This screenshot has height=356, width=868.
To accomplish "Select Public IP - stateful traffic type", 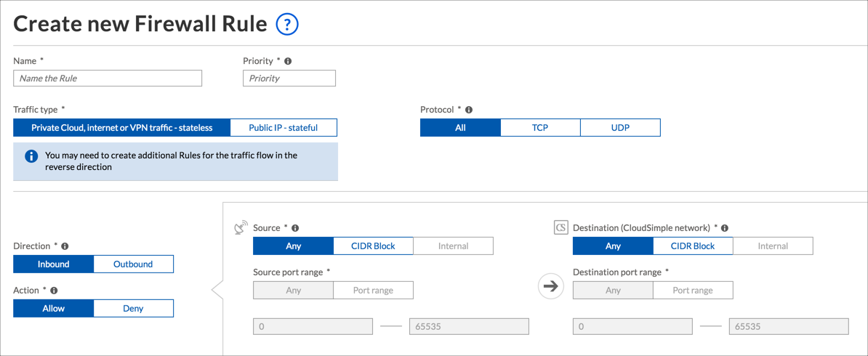I will [x=284, y=128].
